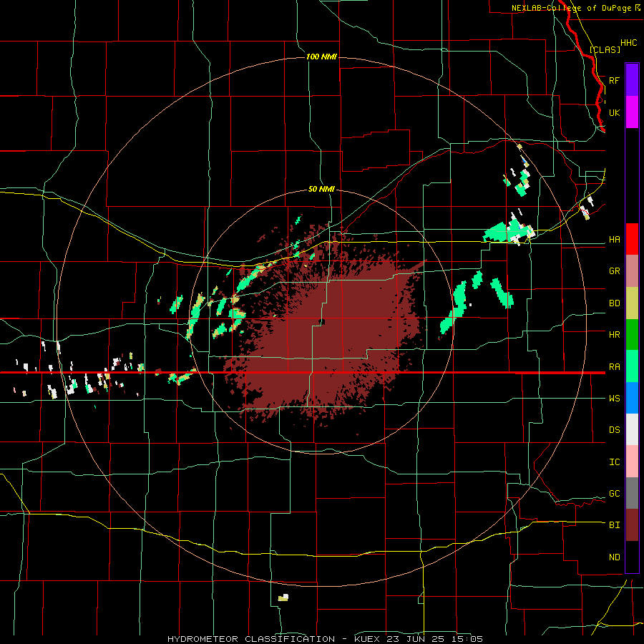Click the "NEXLAB-College of DuPage" credit text

coord(571,8)
